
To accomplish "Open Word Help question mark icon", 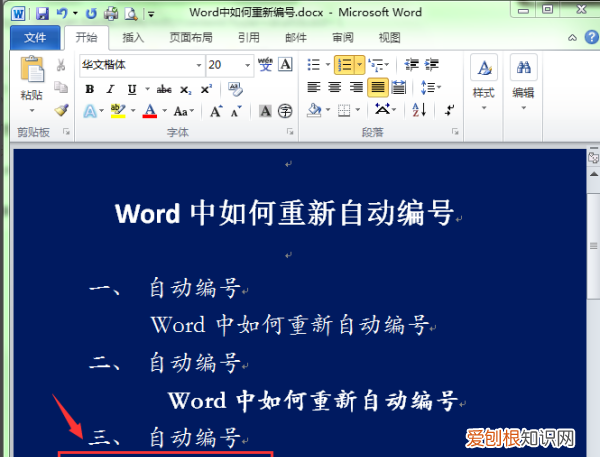I will (592, 37).
